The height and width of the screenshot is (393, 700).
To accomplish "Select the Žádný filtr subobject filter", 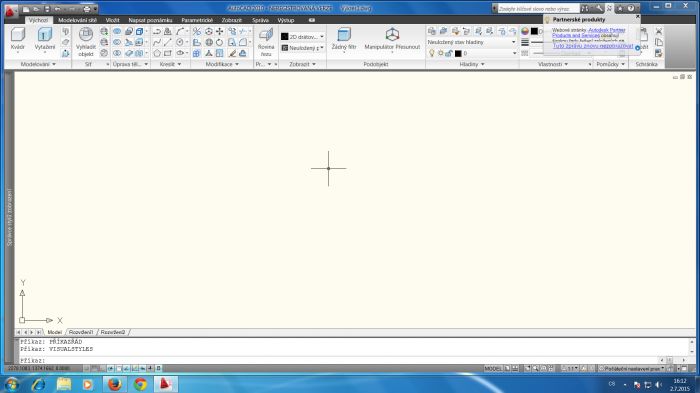I will tap(344, 39).
